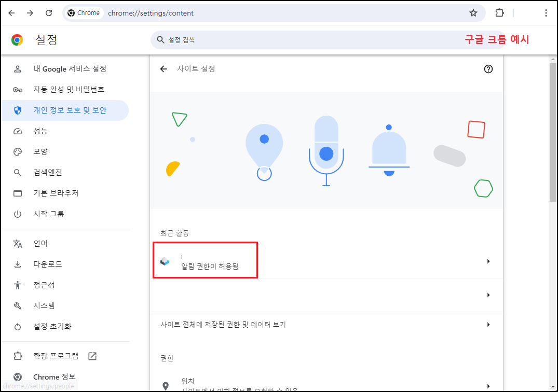Viewport: 558px width, 392px height.
Task: Open the 성능 settings section
Action: 65,131
